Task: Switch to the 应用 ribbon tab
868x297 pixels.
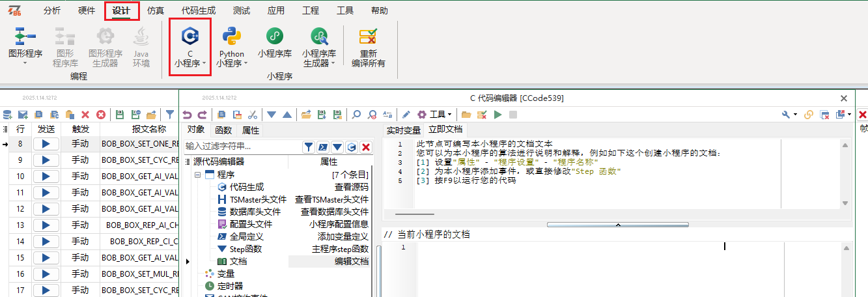Action: (x=276, y=10)
